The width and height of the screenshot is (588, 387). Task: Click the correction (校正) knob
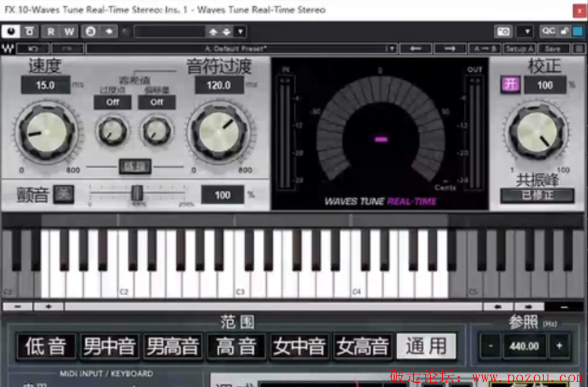click(x=537, y=132)
